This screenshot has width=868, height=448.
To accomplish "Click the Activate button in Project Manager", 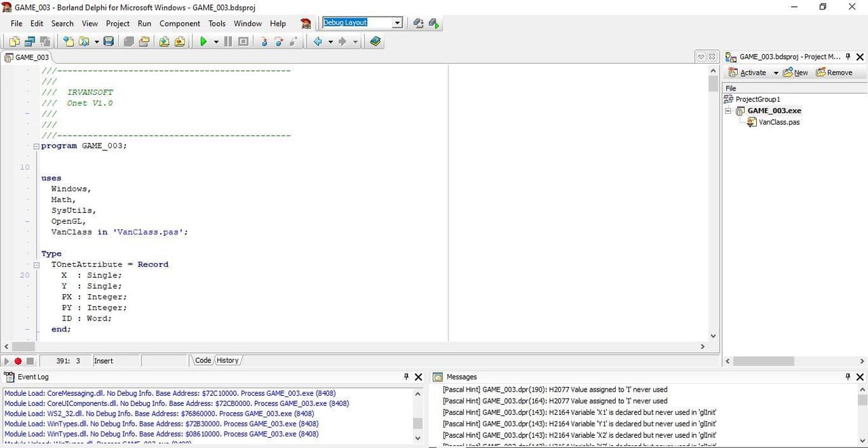I will tap(748, 73).
